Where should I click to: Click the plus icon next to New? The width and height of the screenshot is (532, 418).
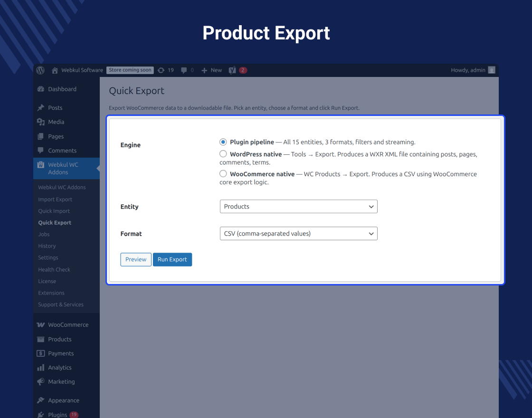pos(204,70)
